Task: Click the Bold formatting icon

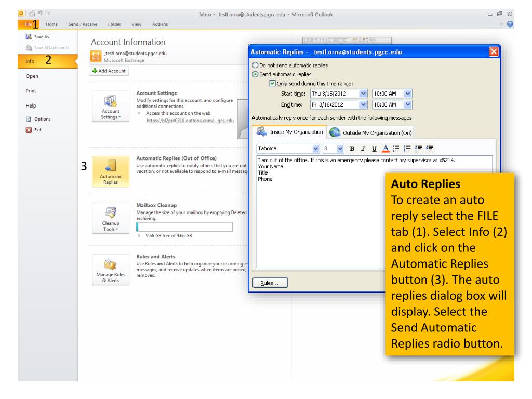Action: (x=352, y=149)
